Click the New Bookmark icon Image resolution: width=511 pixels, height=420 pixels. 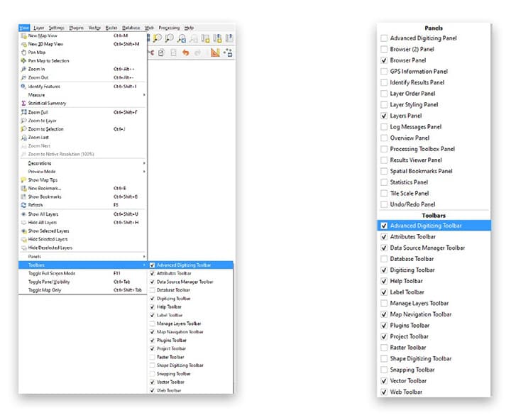coord(23,188)
